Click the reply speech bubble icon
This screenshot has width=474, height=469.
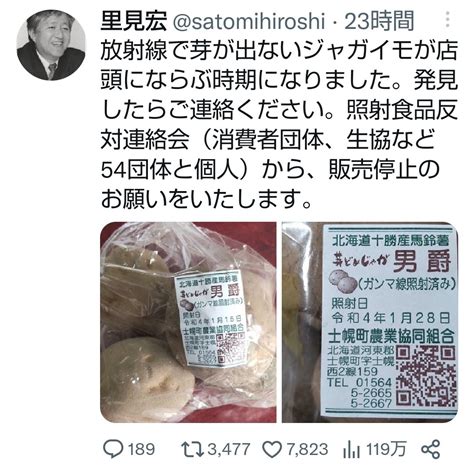tap(114, 449)
